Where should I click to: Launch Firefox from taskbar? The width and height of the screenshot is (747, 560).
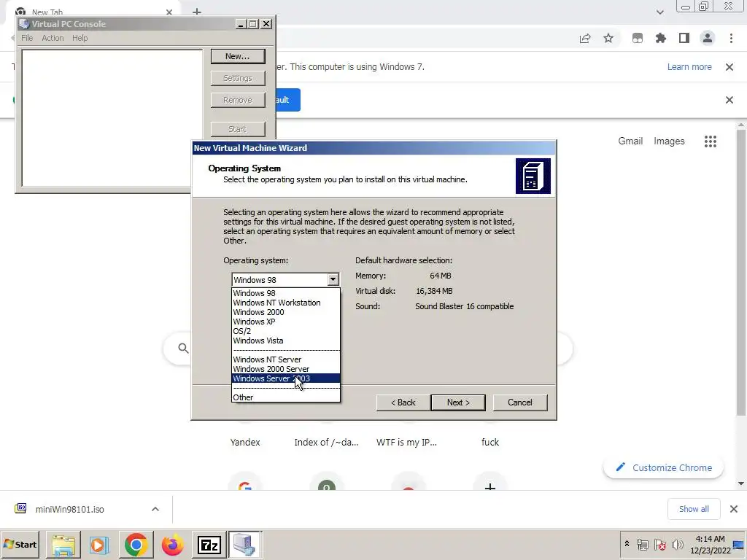172,544
